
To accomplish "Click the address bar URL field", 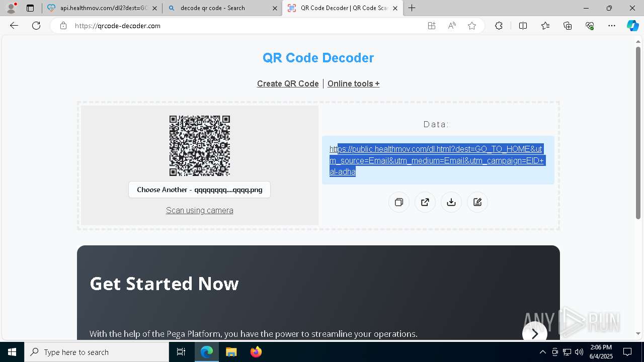I will point(242,26).
